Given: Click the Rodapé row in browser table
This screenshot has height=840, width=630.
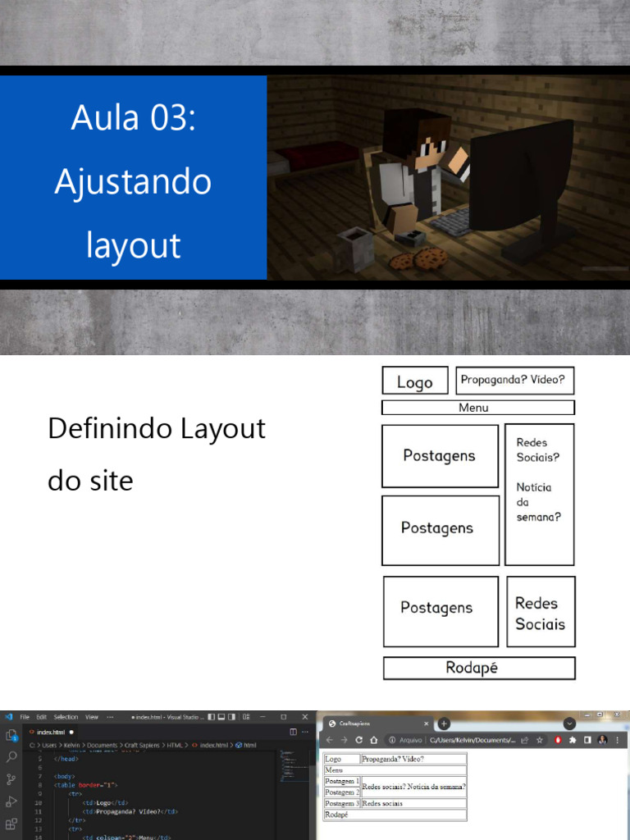Looking at the screenshot, I should 395,815.
